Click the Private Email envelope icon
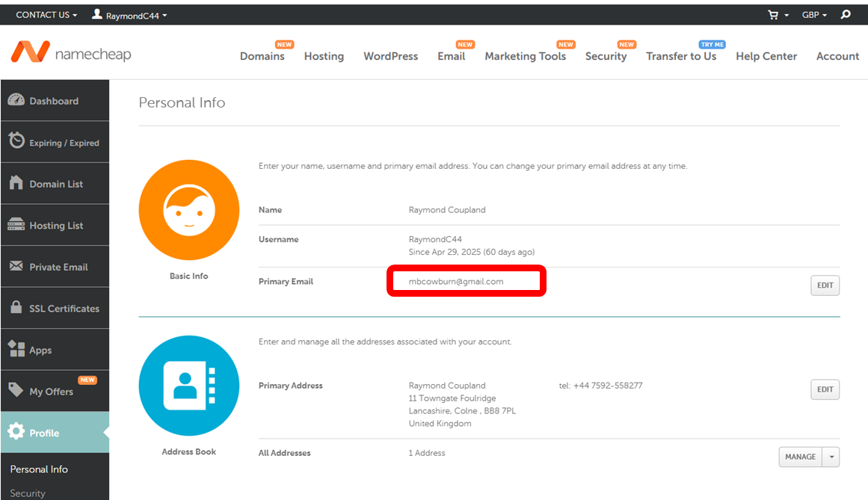Screen dimensions: 868x500 click(16, 267)
